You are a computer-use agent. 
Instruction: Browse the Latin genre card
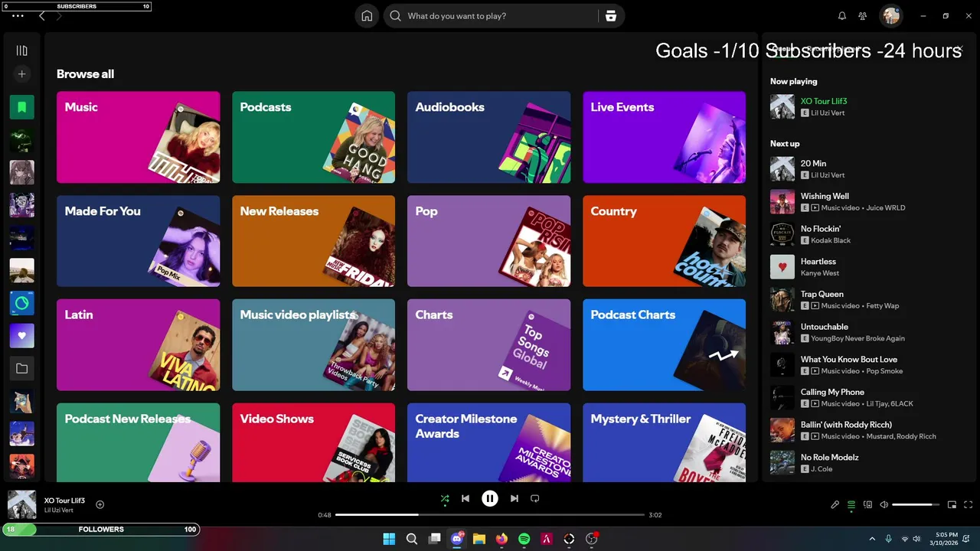pos(138,345)
